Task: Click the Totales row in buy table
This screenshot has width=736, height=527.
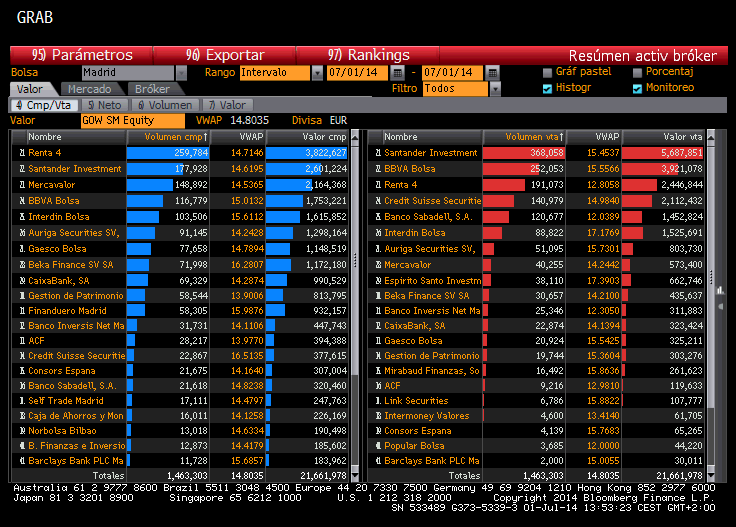Action: click(180, 476)
